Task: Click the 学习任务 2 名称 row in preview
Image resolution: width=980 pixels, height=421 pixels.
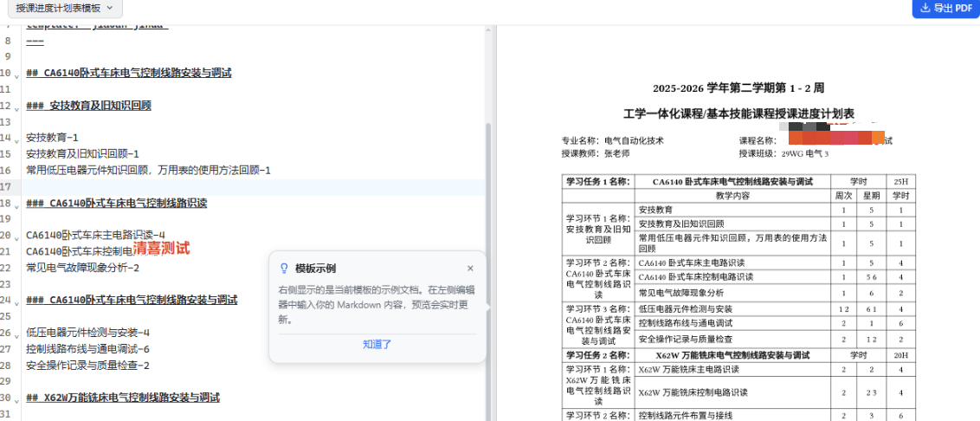Action: tap(738, 355)
